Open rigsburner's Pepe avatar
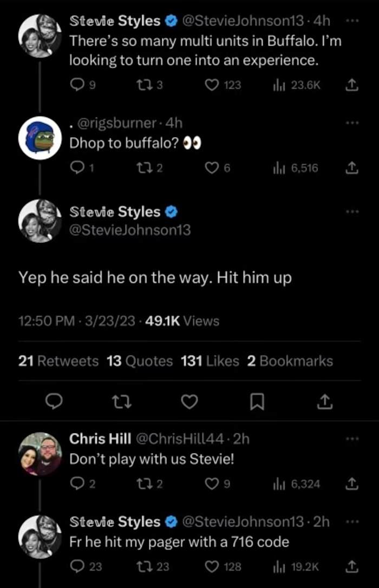This screenshot has width=379, height=588. click(x=39, y=137)
